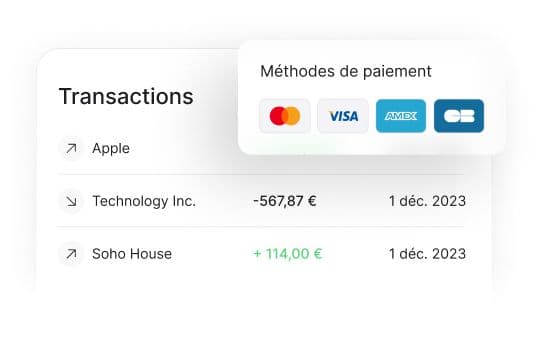Open the Technology Inc. transaction
This screenshot has height=362, width=540.
coord(260,201)
